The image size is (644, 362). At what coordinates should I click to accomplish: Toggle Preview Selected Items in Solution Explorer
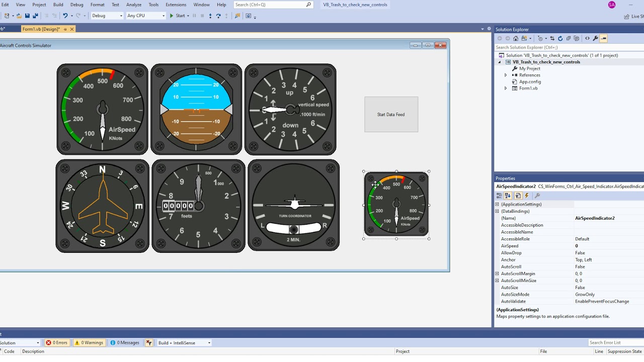point(603,38)
